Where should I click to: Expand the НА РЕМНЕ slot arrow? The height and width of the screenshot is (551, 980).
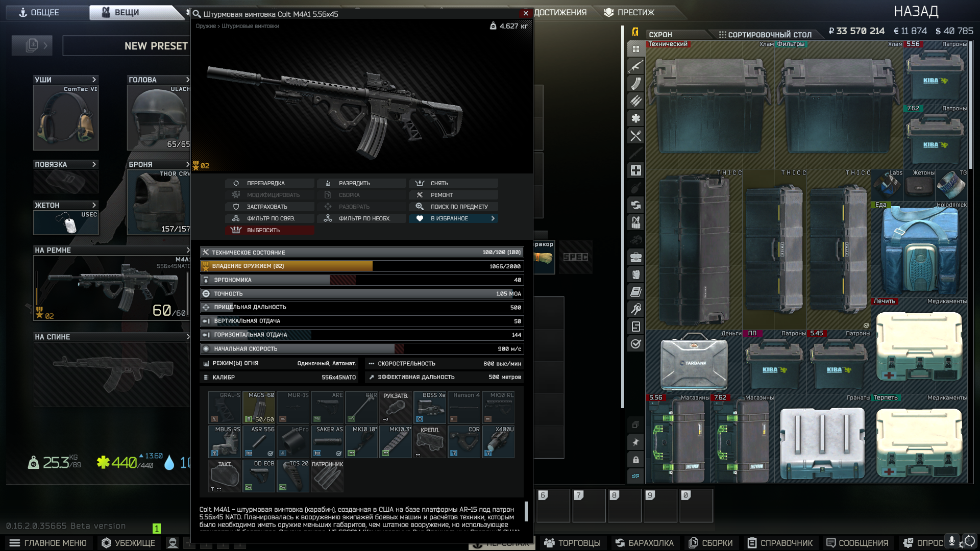[188, 250]
